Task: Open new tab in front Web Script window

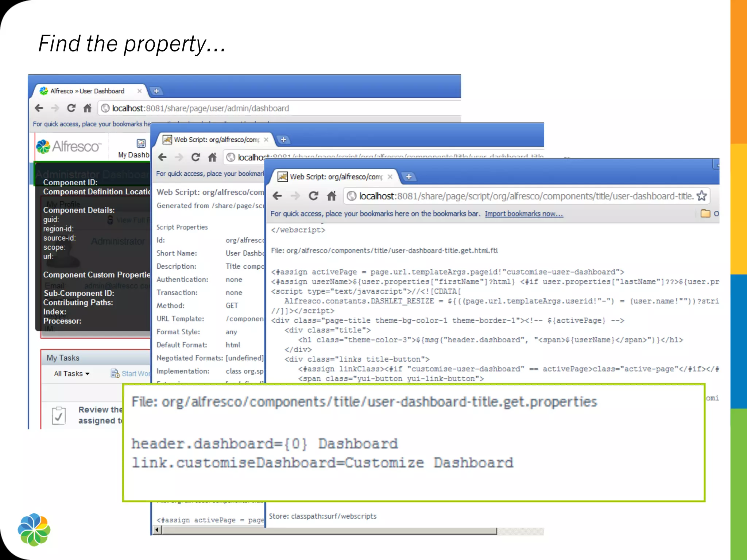Action: (x=409, y=177)
